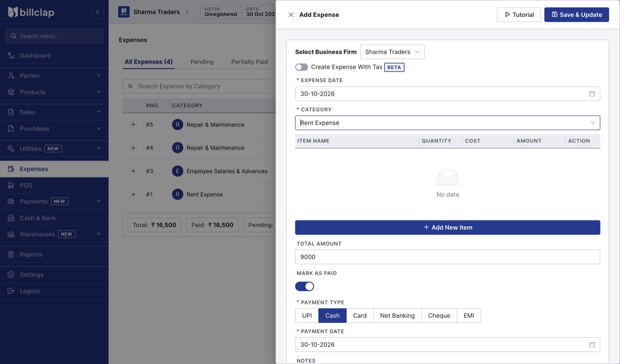The image size is (620, 364).
Task: Click the Cash & Bank icon
Action: [11, 218]
